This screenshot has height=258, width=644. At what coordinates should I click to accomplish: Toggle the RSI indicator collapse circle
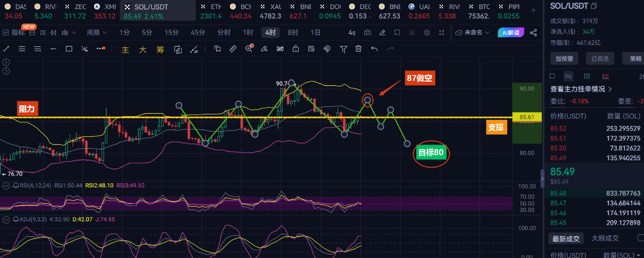pos(7,185)
